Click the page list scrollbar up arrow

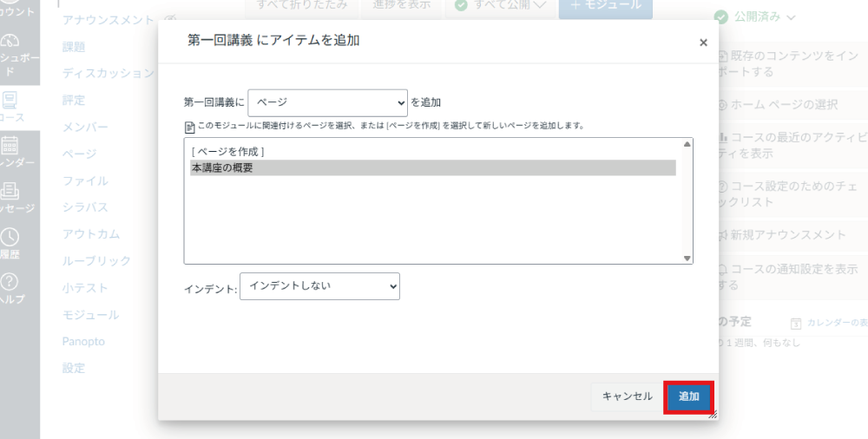pyautogui.click(x=687, y=144)
